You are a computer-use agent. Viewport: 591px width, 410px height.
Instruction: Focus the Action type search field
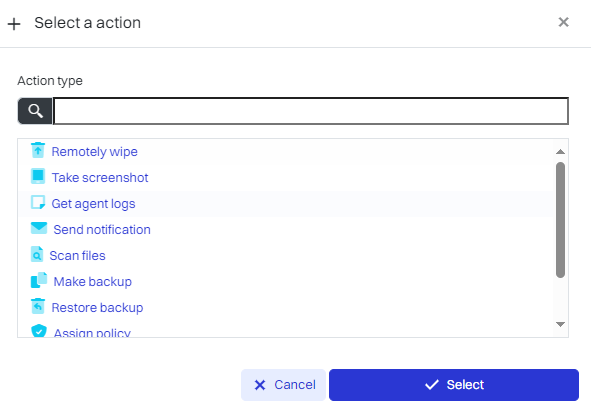311,111
